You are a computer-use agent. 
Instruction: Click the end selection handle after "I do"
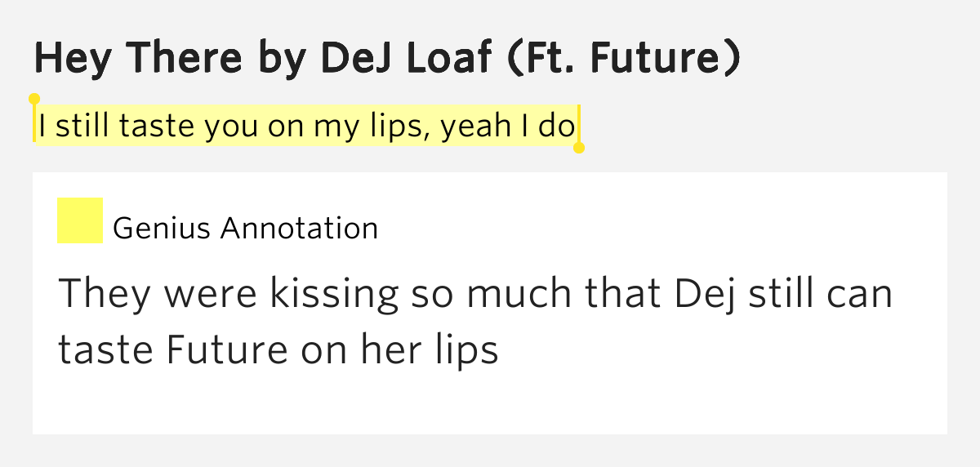(579, 148)
